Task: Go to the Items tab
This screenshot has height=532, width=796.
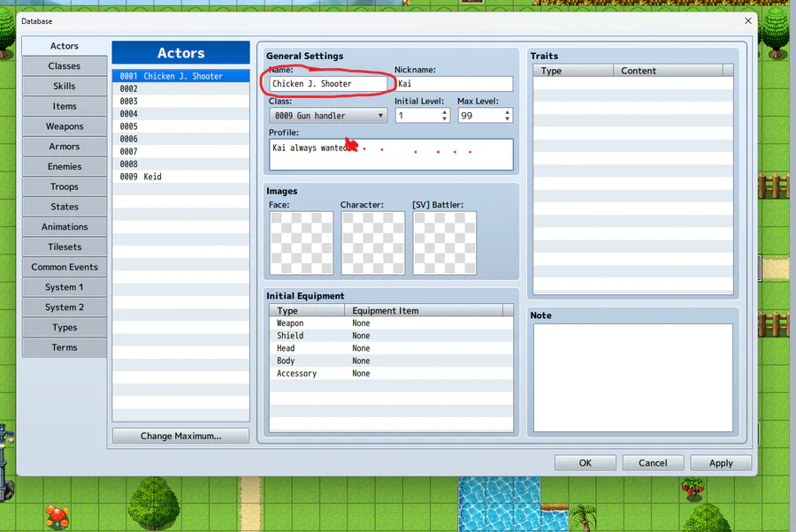Action: click(65, 106)
